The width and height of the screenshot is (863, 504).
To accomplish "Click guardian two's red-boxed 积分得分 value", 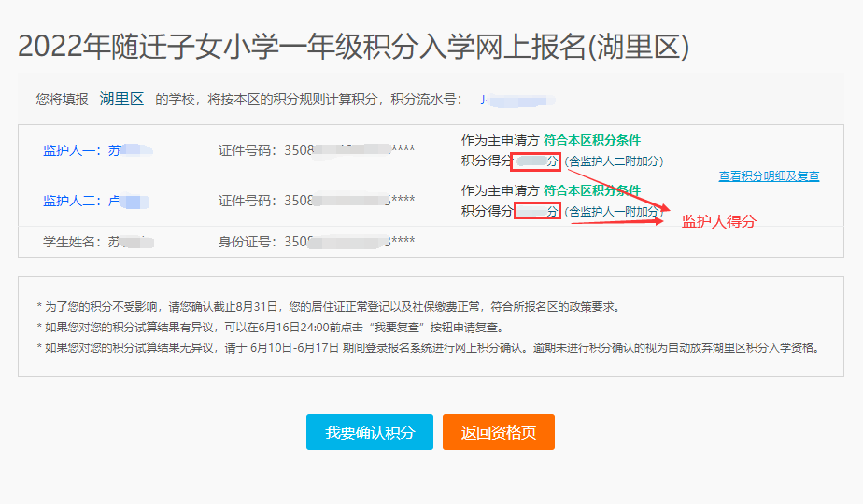I will click(x=537, y=211).
